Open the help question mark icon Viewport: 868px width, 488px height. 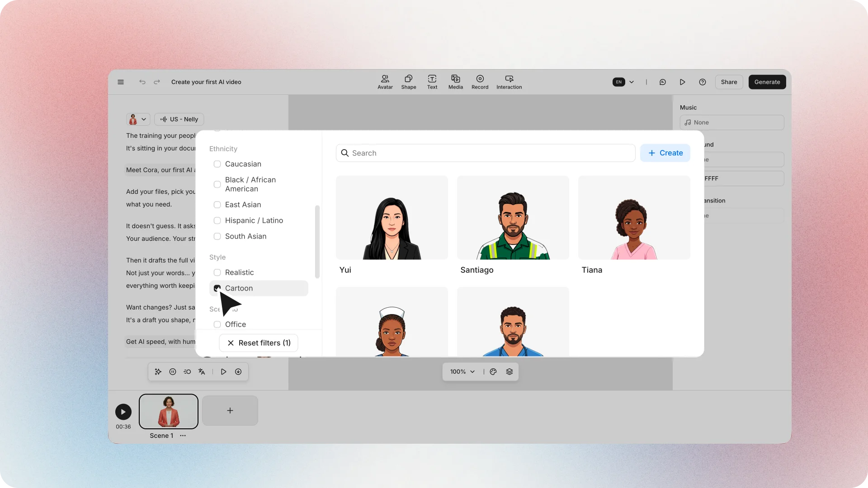[x=703, y=82]
